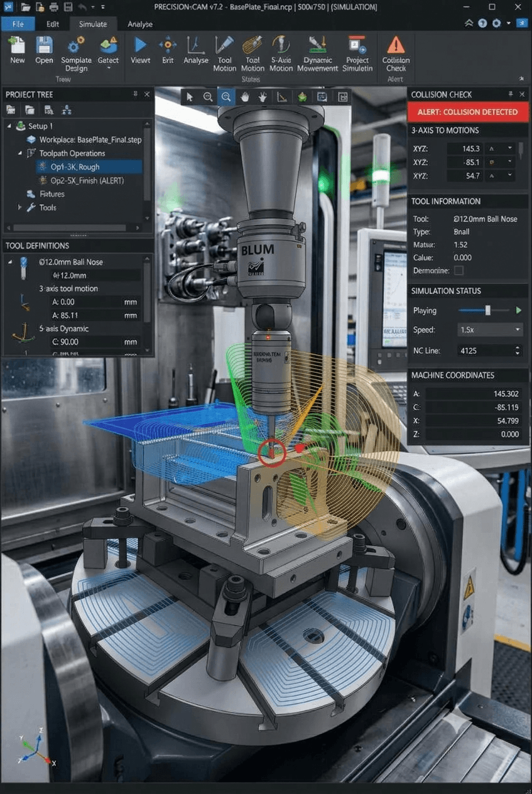
Task: Click the zoom out magnifier in viewport toolbar
Action: tap(208, 97)
